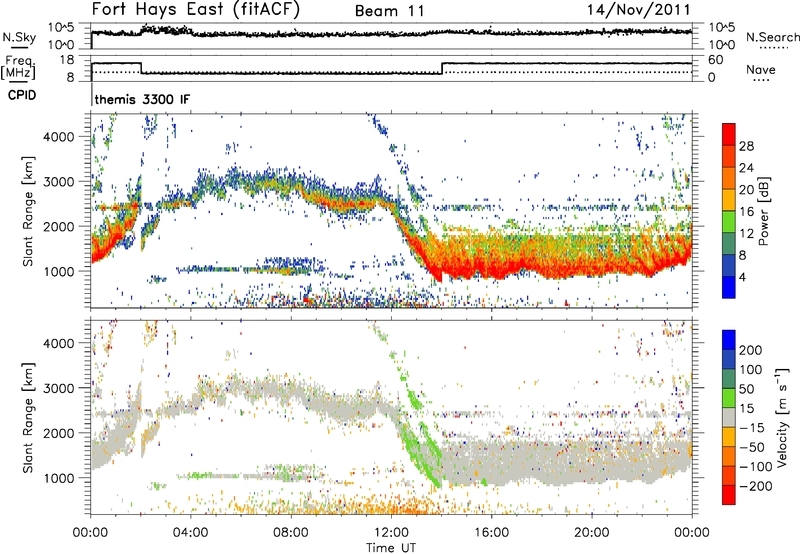Click the Slant Range label of velocity panel

coord(28,418)
